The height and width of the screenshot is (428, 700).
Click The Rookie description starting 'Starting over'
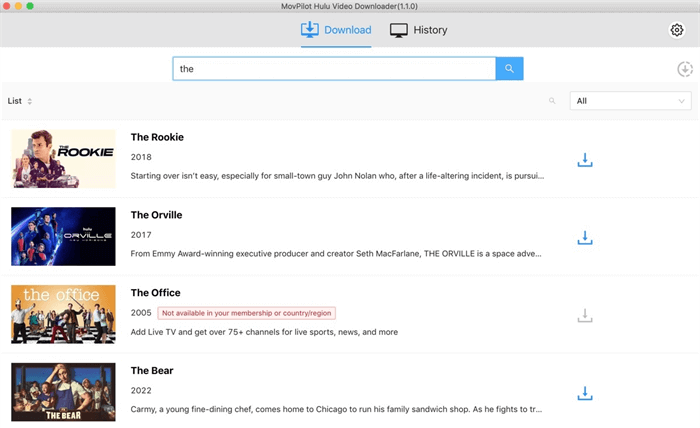coord(337,176)
